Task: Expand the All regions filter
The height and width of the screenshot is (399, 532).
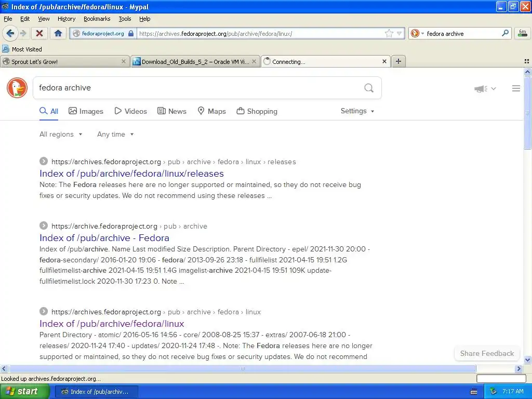Action: 61,135
